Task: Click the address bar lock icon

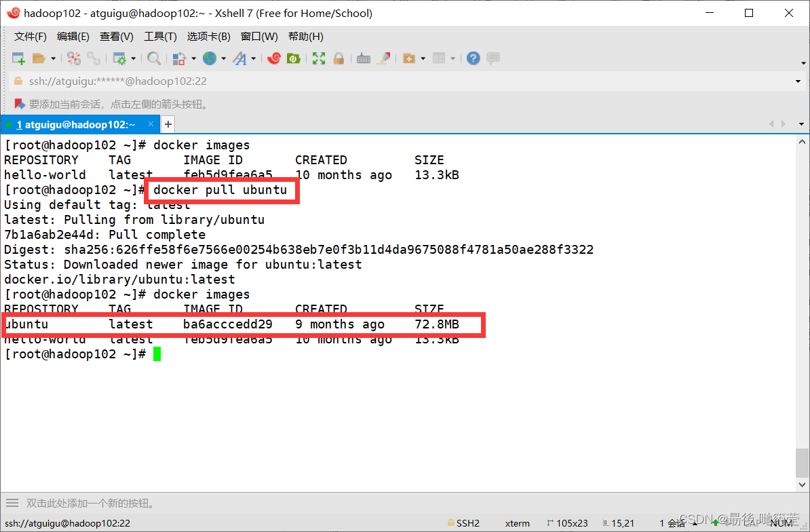Action: coord(18,81)
